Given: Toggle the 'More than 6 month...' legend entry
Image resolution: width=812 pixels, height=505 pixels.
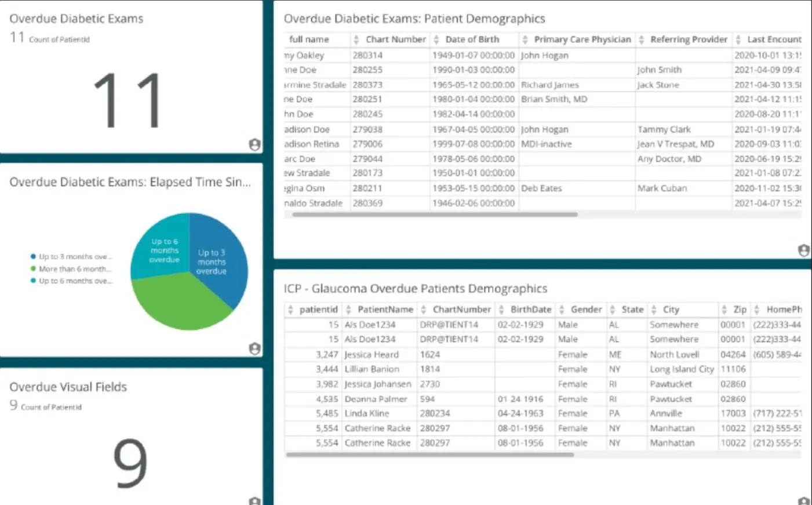Looking at the screenshot, I should click(73, 268).
